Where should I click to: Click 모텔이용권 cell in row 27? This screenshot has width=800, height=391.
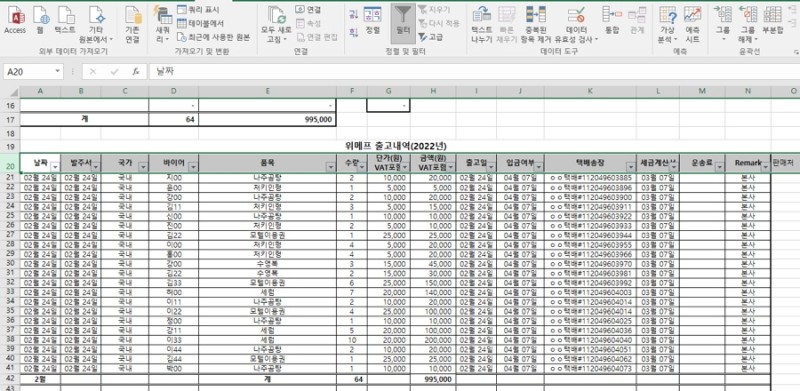pyautogui.click(x=267, y=235)
